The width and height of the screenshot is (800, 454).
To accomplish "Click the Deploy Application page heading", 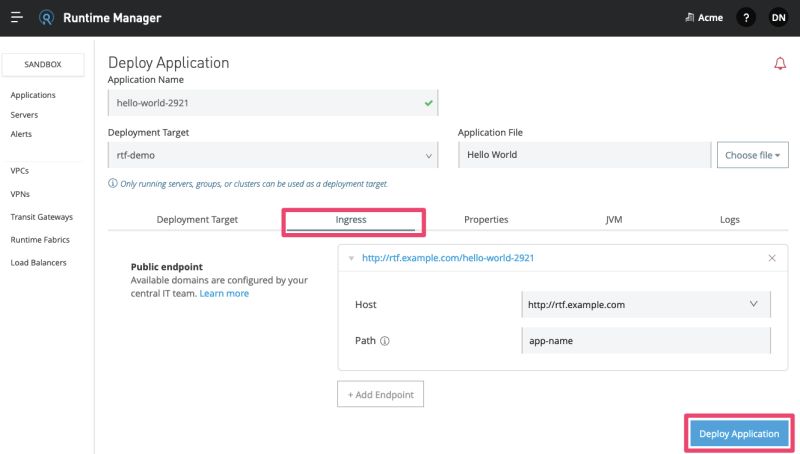I will 168,63.
